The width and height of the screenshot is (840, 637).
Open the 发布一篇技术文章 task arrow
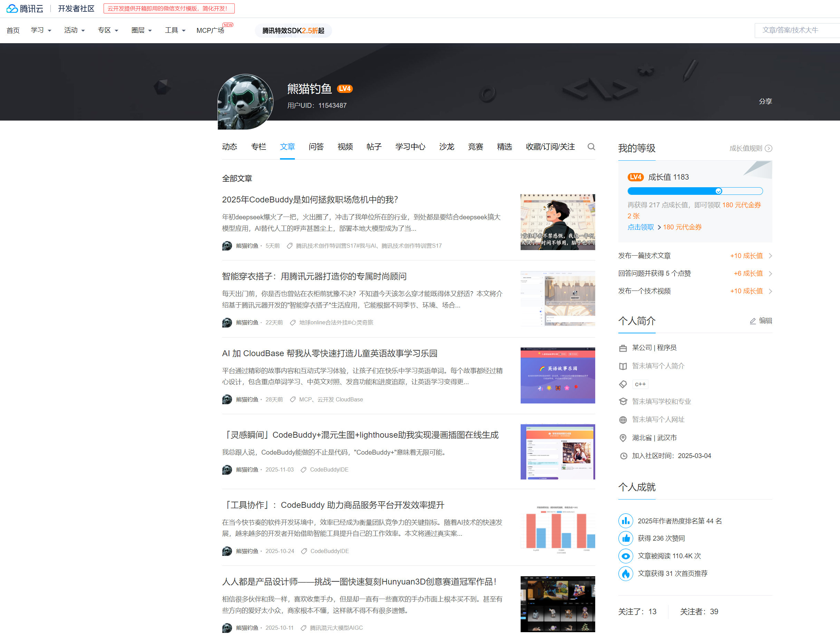(770, 256)
